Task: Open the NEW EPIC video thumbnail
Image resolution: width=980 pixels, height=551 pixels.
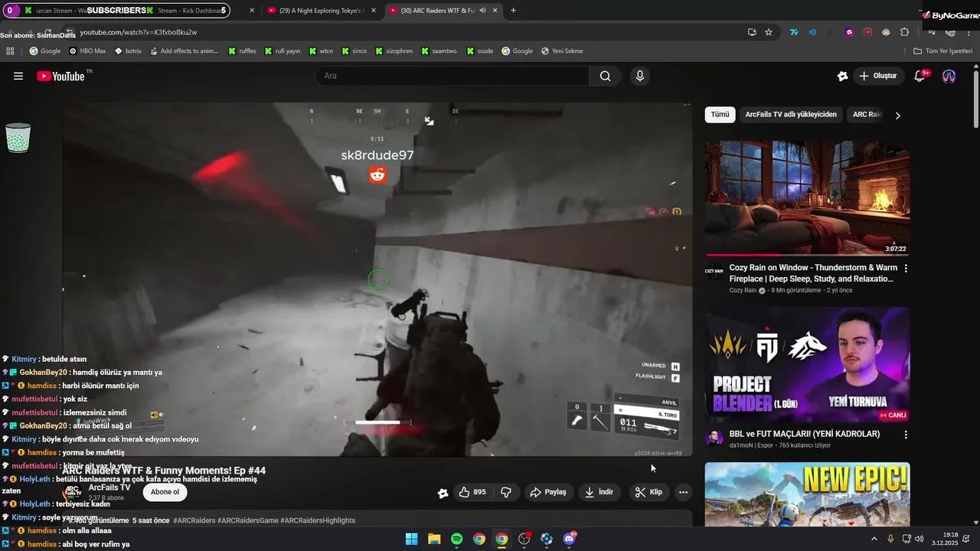Action: tap(807, 494)
